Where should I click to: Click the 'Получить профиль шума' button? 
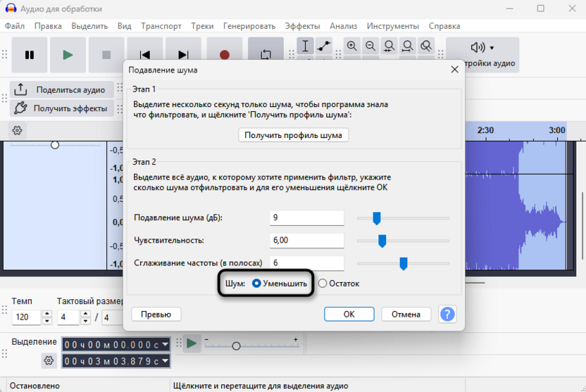click(293, 135)
